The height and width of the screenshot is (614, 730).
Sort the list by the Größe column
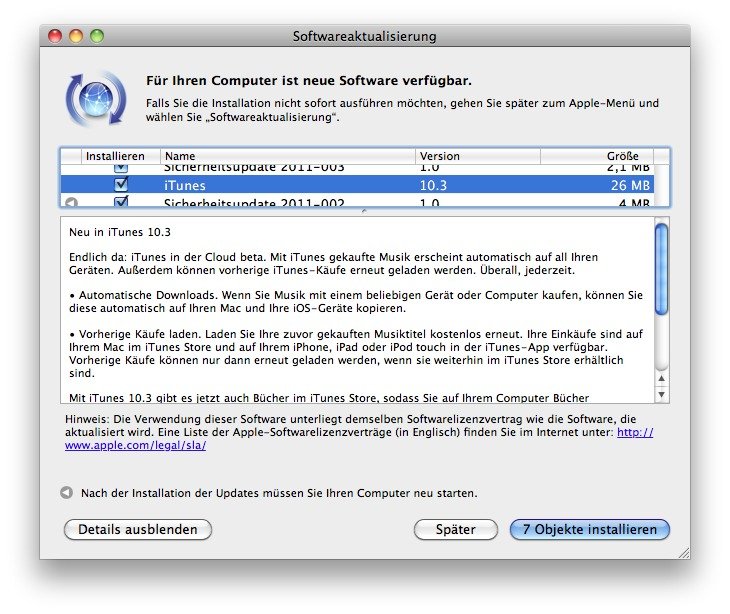click(x=597, y=156)
